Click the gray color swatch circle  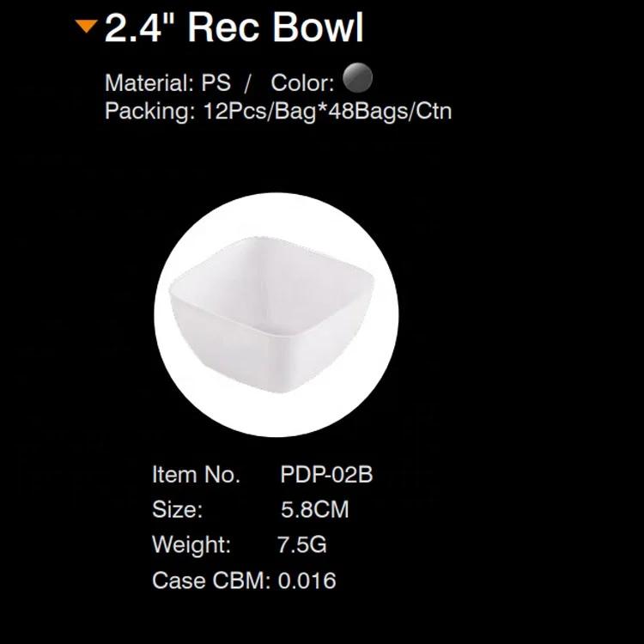(x=357, y=80)
